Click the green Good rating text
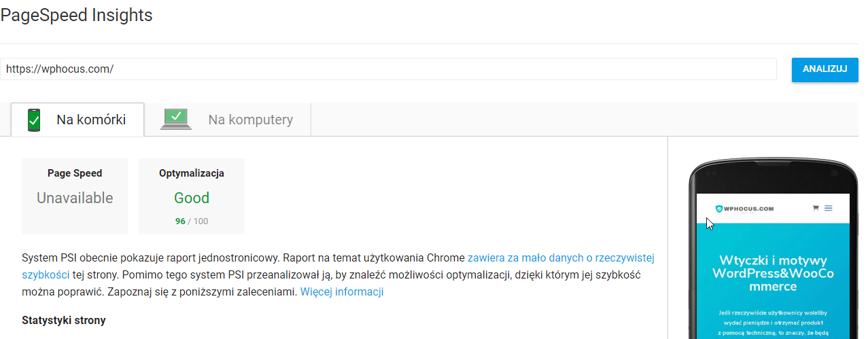868x339 pixels. 192,198
